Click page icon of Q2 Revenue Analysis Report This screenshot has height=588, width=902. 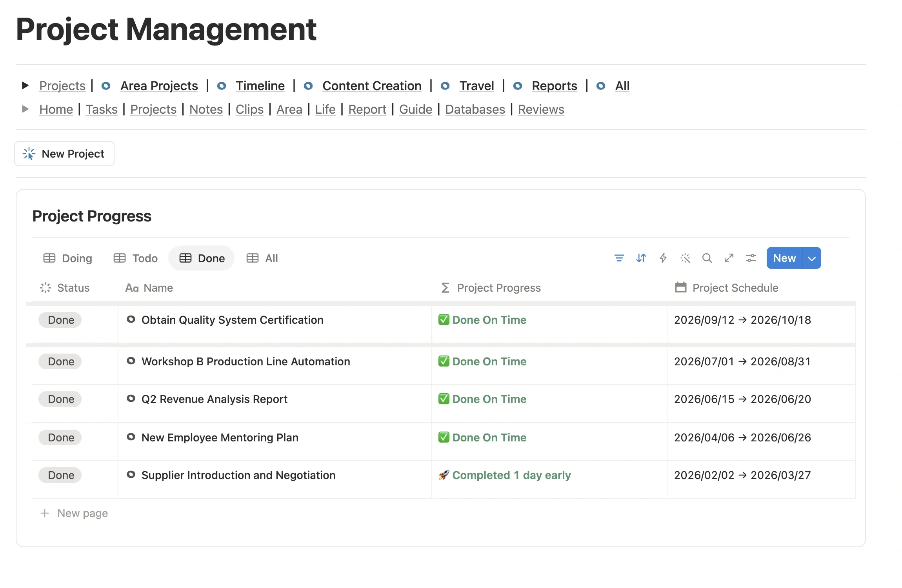pos(131,399)
